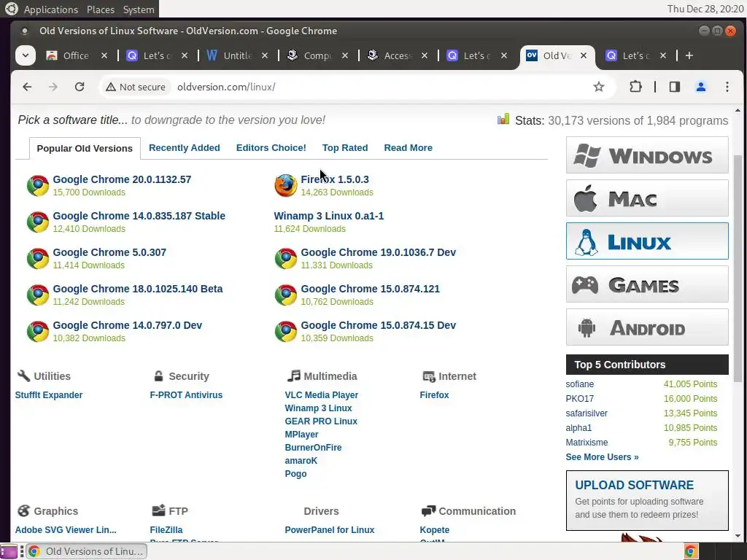Viewport: 747px width, 560px height.
Task: Open the Places menu in top panel
Action: [101, 9]
